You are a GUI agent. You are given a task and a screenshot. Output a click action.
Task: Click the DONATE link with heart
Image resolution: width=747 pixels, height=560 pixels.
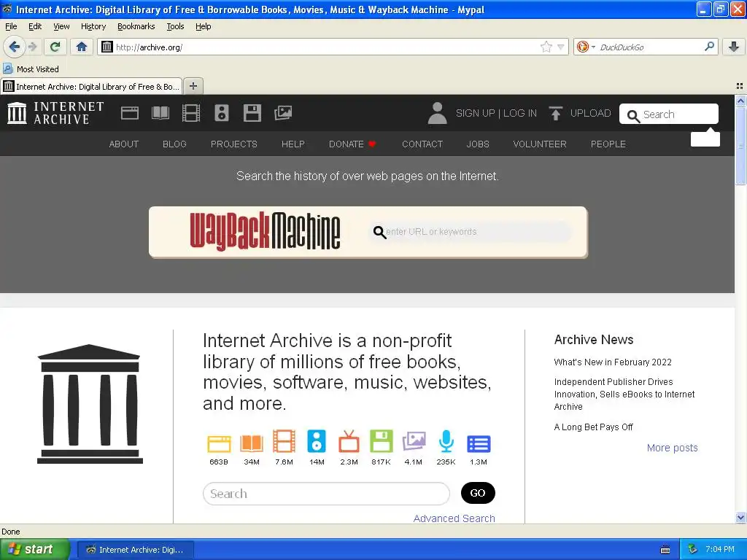352,144
